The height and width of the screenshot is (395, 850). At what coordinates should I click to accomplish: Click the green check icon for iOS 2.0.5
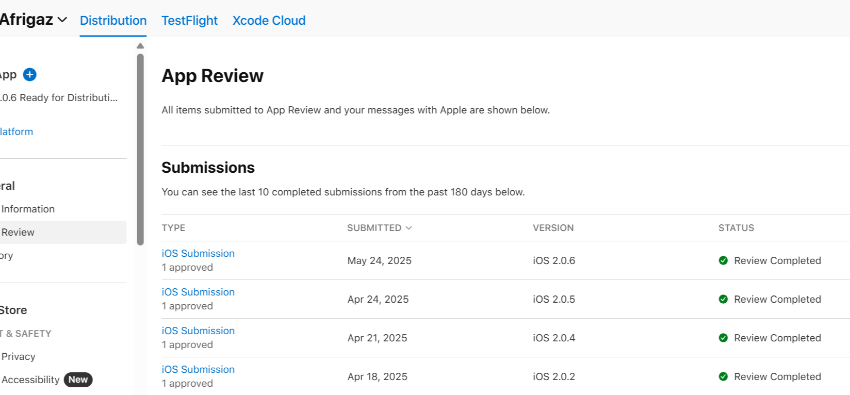[x=723, y=299]
